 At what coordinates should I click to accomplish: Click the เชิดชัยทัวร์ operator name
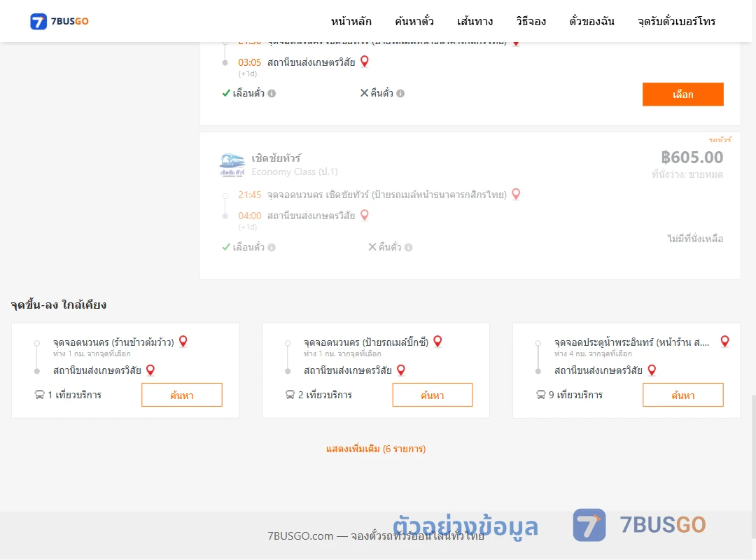(x=276, y=157)
